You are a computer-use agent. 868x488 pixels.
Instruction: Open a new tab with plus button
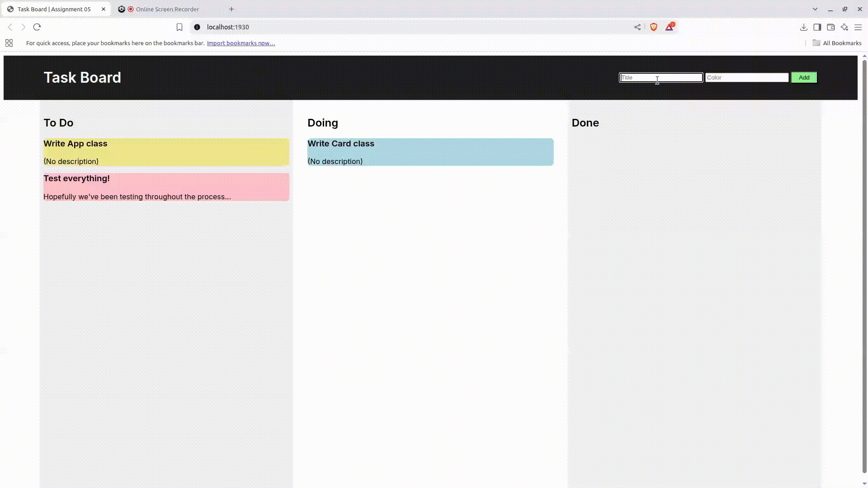231,9
